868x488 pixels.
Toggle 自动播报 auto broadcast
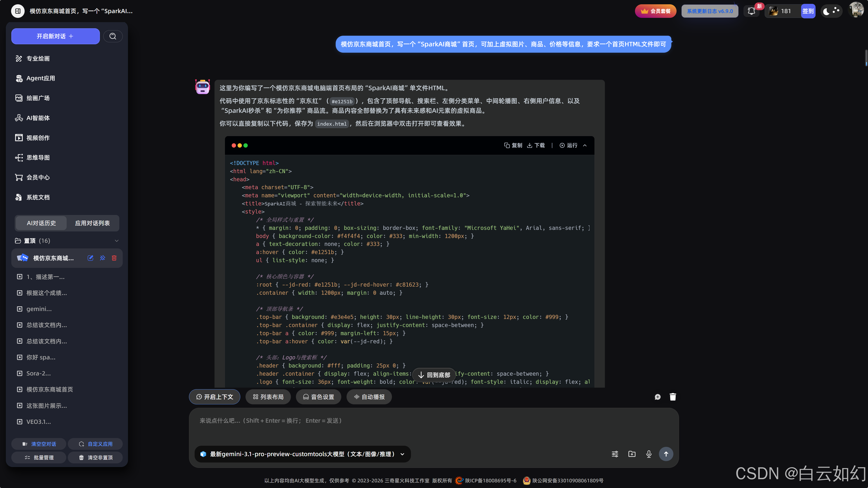tap(369, 397)
